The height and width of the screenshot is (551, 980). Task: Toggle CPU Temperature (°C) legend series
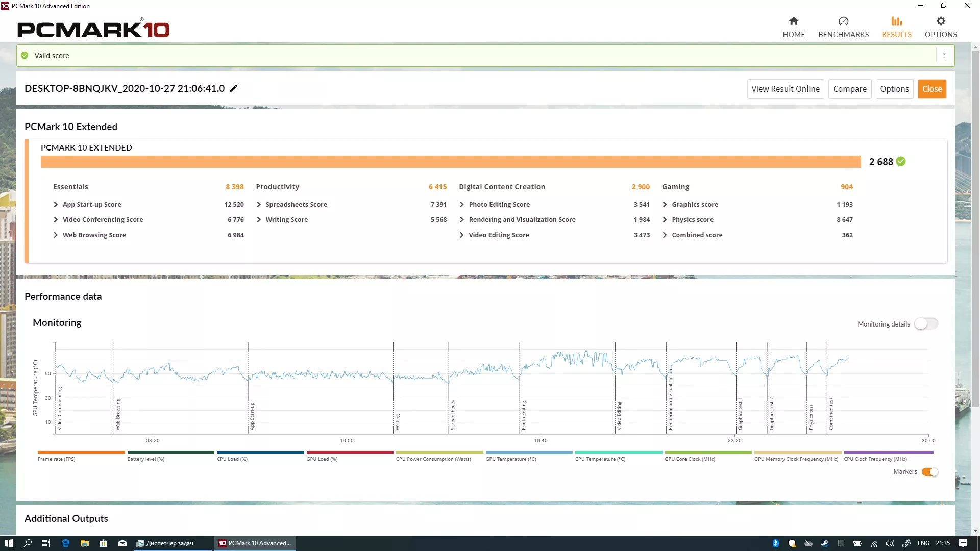(619, 456)
